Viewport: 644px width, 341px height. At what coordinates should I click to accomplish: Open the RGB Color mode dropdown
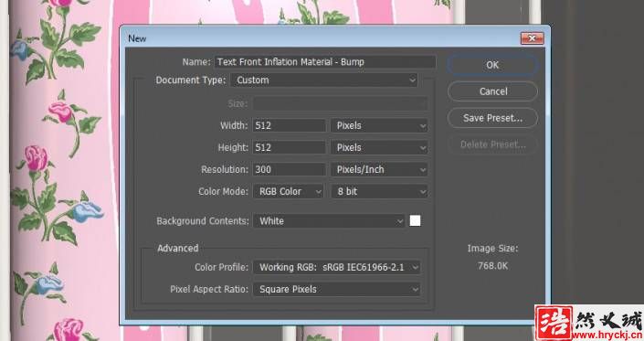pyautogui.click(x=289, y=191)
